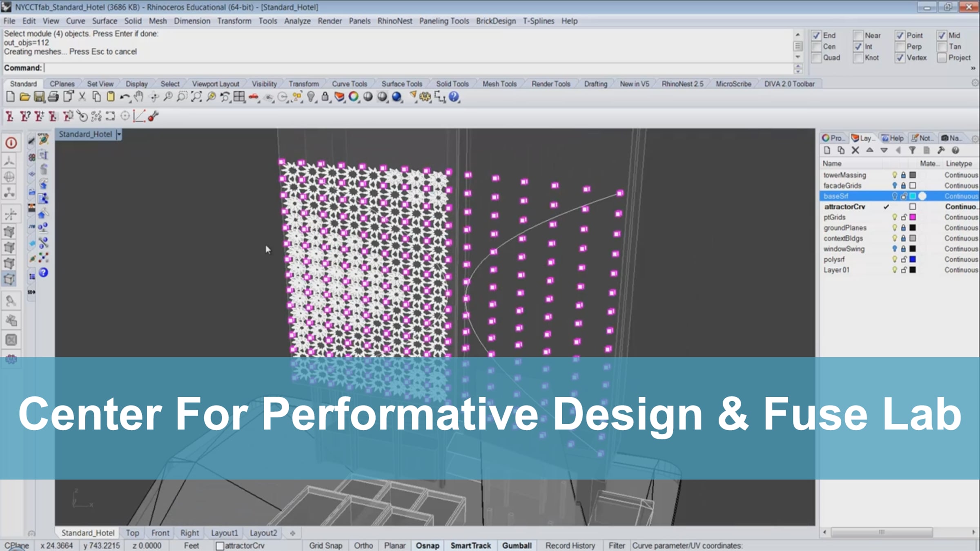Toggle ptGrids layer visibility bulb

(894, 217)
